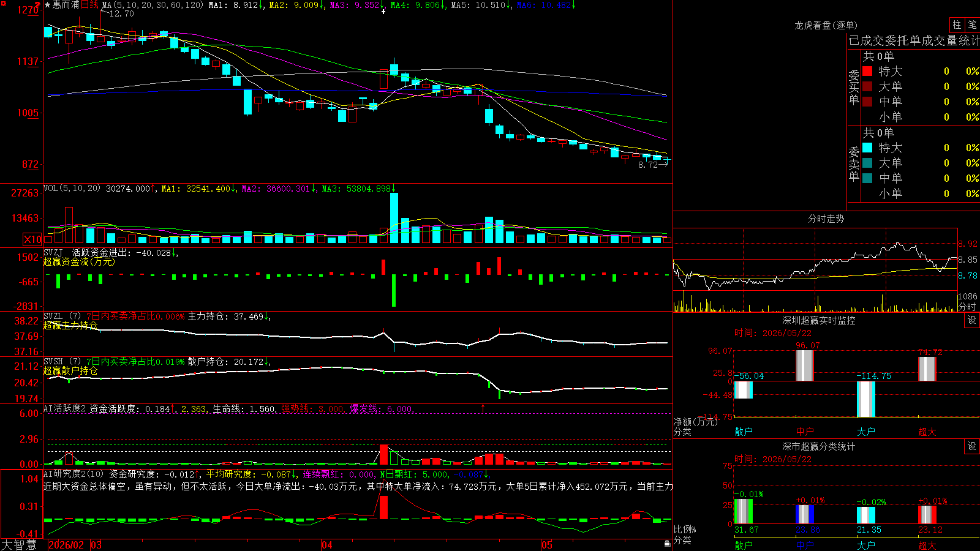
Task: Click the 强势线: 3.000 value
Action: 312,409
